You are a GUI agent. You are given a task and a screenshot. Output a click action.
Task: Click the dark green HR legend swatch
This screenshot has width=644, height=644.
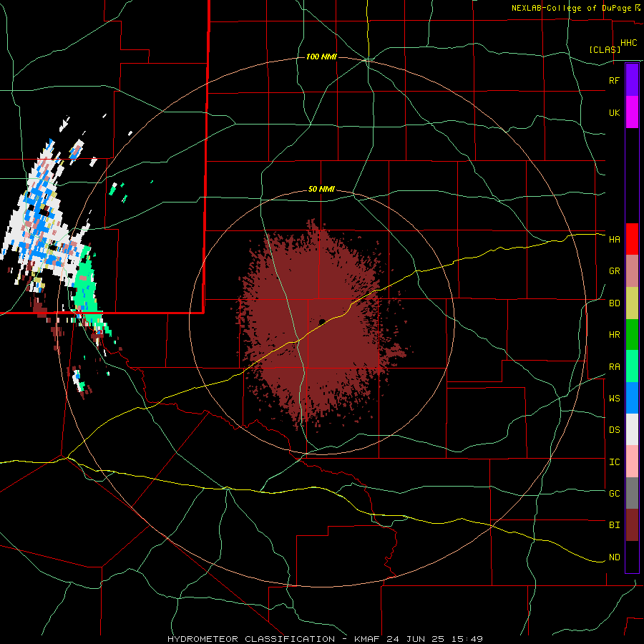(632, 334)
